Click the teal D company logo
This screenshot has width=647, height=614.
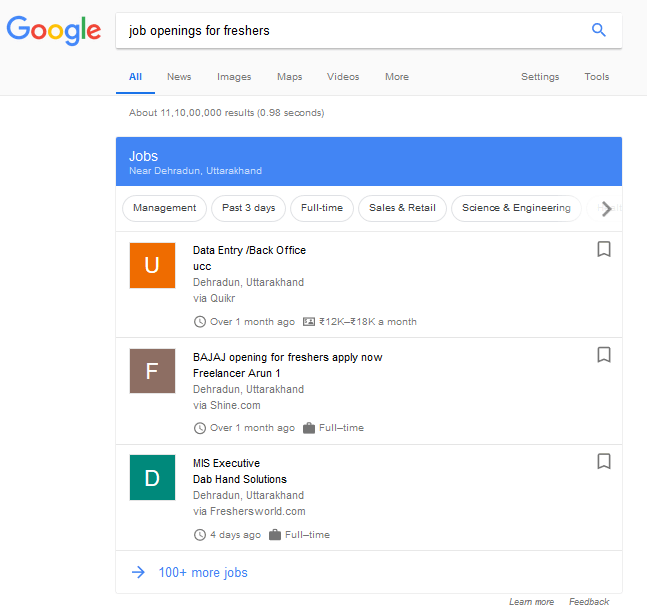point(152,477)
